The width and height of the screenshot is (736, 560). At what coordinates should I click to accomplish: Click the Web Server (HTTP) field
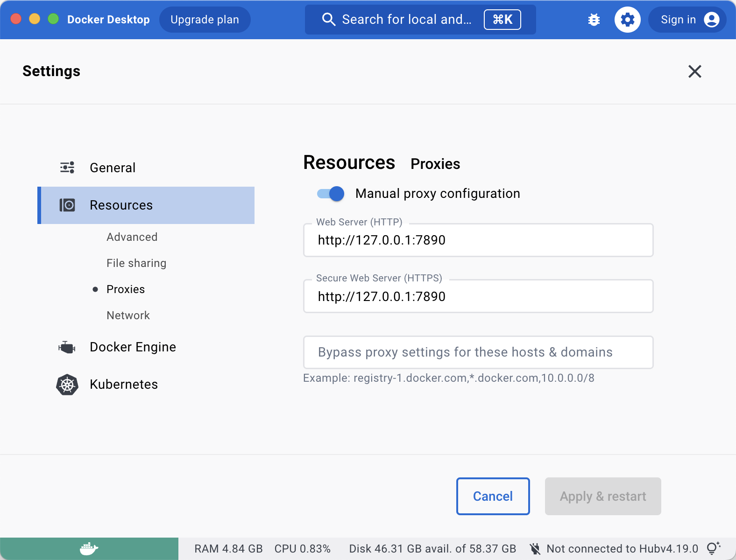[x=478, y=240]
